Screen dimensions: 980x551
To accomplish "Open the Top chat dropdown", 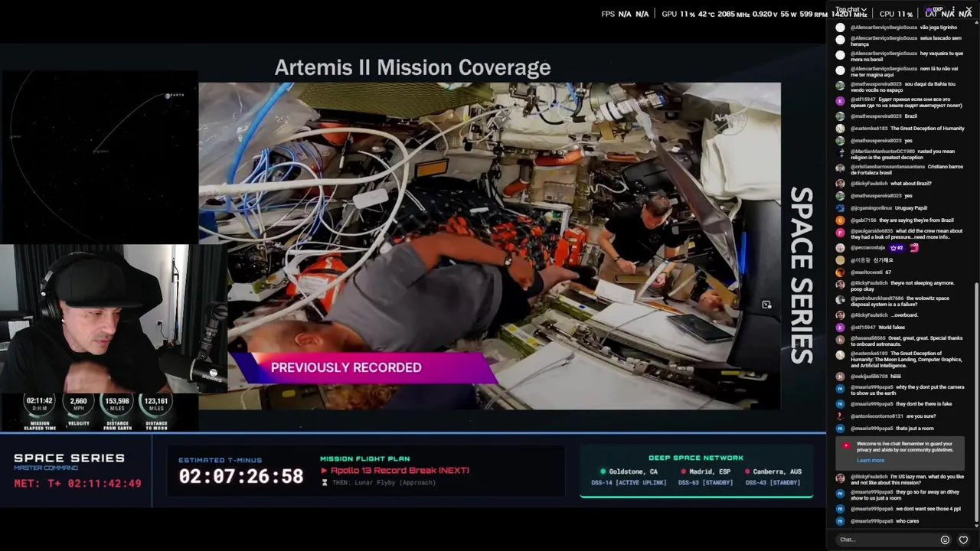I will tap(851, 10).
